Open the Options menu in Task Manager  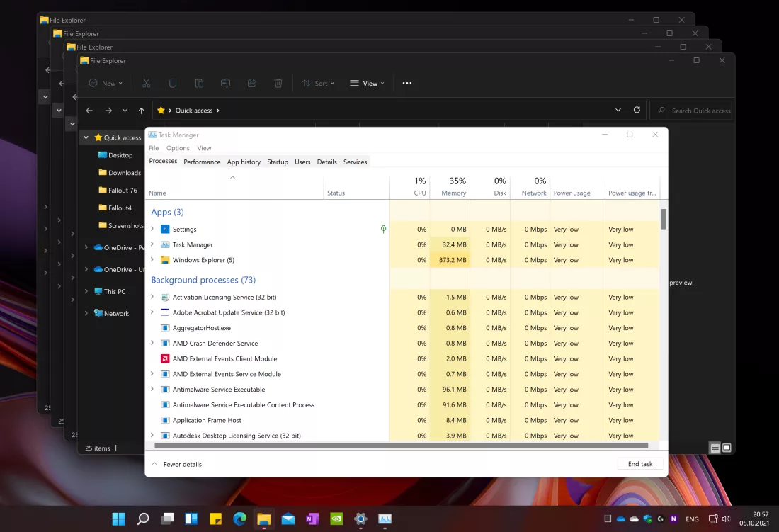pyautogui.click(x=178, y=148)
